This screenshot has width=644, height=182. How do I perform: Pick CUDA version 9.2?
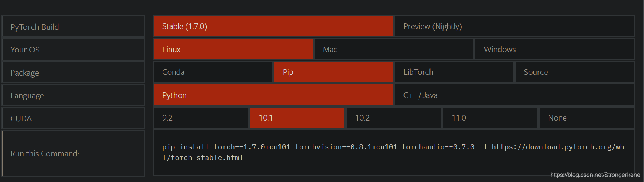pos(201,118)
